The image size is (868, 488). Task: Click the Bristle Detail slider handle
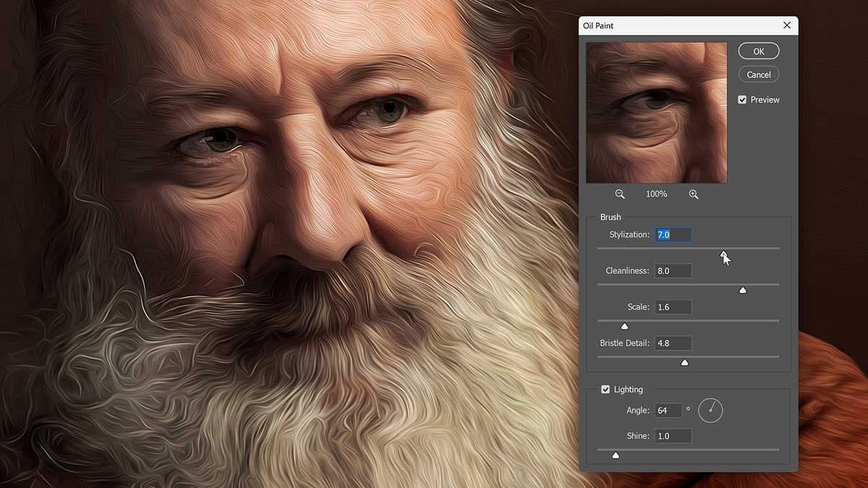[x=684, y=362]
